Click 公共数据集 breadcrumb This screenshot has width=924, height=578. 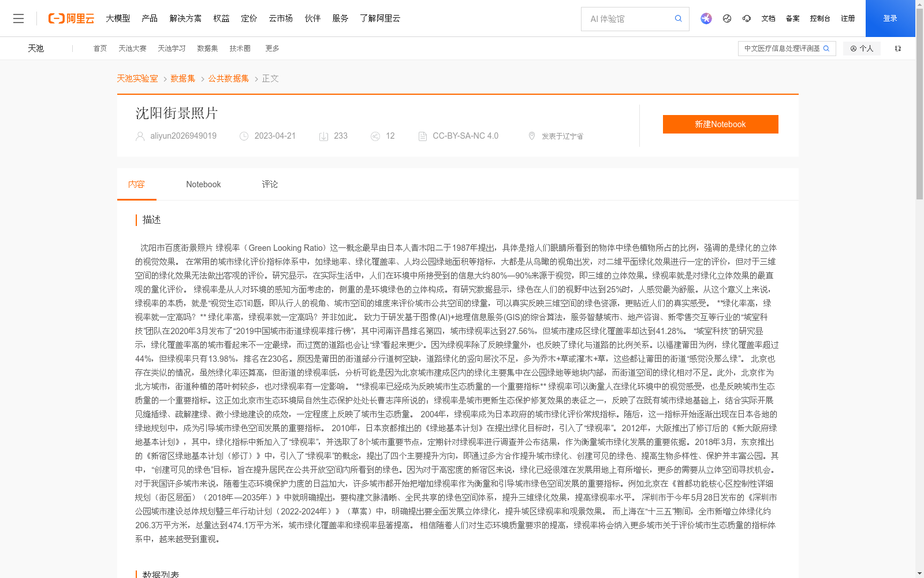tap(229, 79)
